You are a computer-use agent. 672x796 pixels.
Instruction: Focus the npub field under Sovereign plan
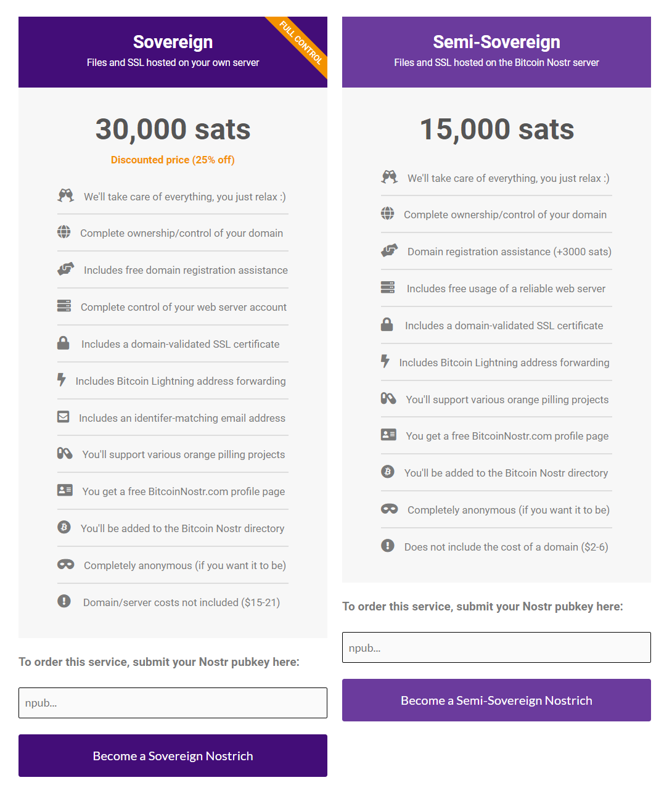tap(173, 703)
